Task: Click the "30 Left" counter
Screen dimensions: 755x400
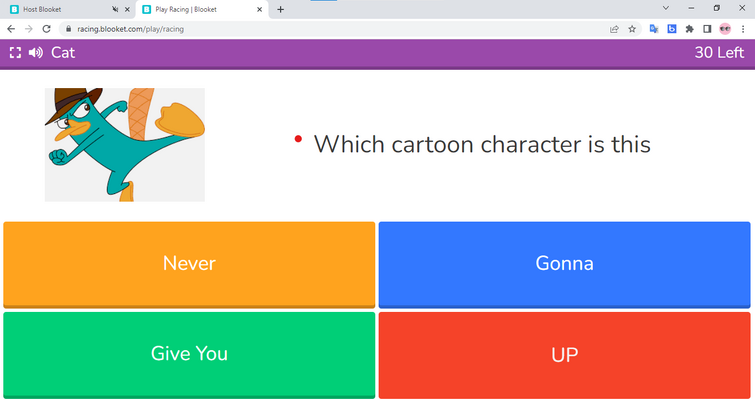Action: click(719, 52)
